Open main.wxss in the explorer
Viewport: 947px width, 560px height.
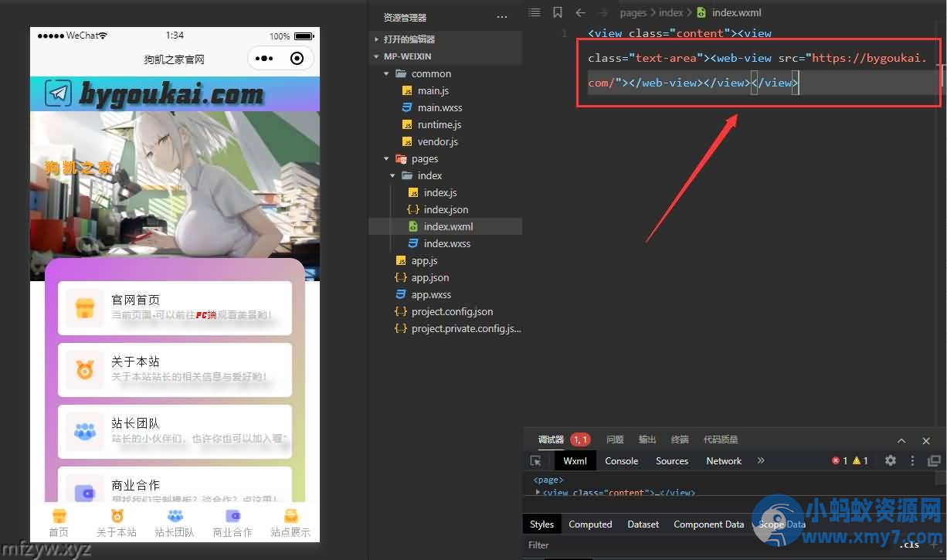click(440, 107)
